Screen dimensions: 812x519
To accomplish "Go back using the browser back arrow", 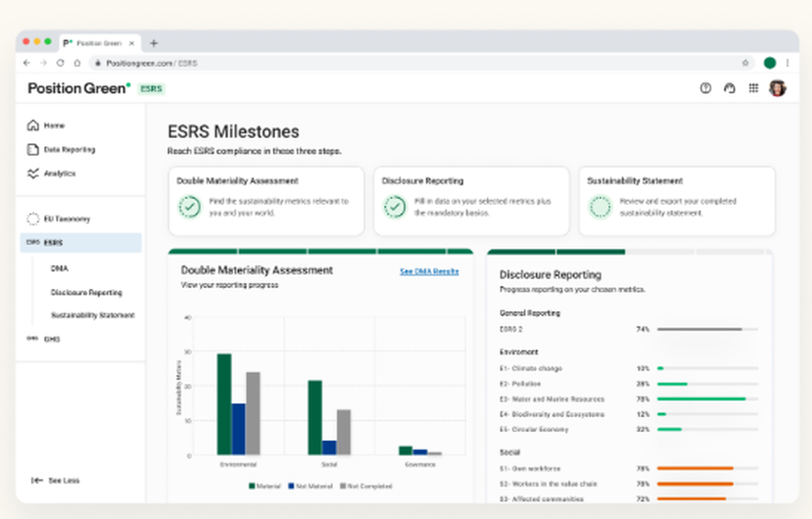I will pyautogui.click(x=27, y=63).
